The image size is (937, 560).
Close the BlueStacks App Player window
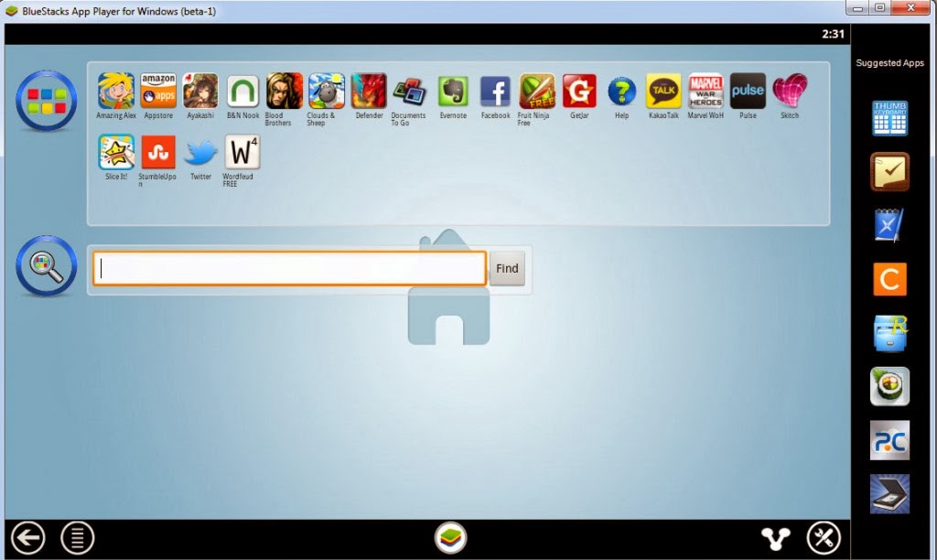coord(910,7)
